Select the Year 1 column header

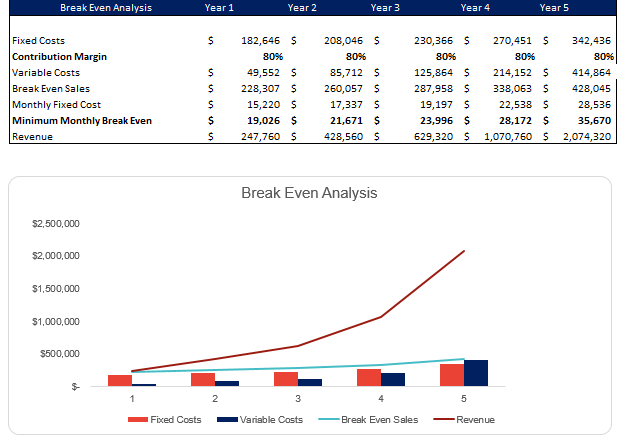[220, 7]
